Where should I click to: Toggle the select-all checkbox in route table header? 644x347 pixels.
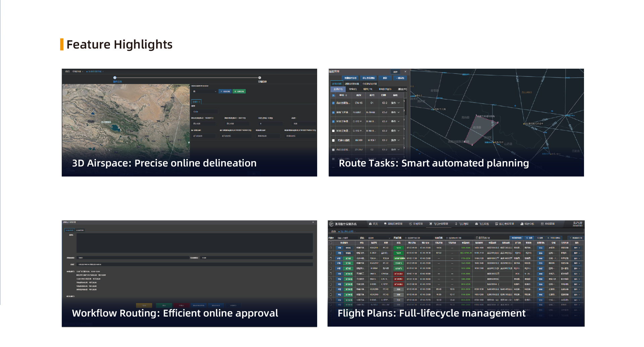[x=333, y=95]
